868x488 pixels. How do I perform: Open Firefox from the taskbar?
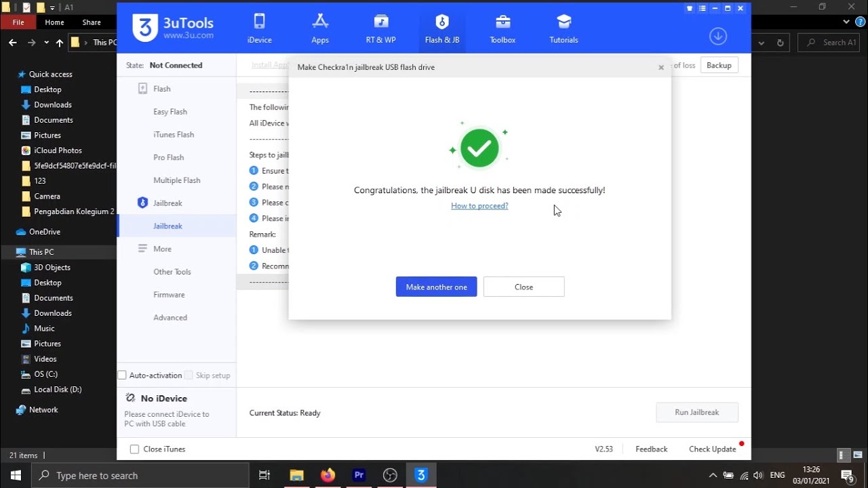click(x=328, y=475)
